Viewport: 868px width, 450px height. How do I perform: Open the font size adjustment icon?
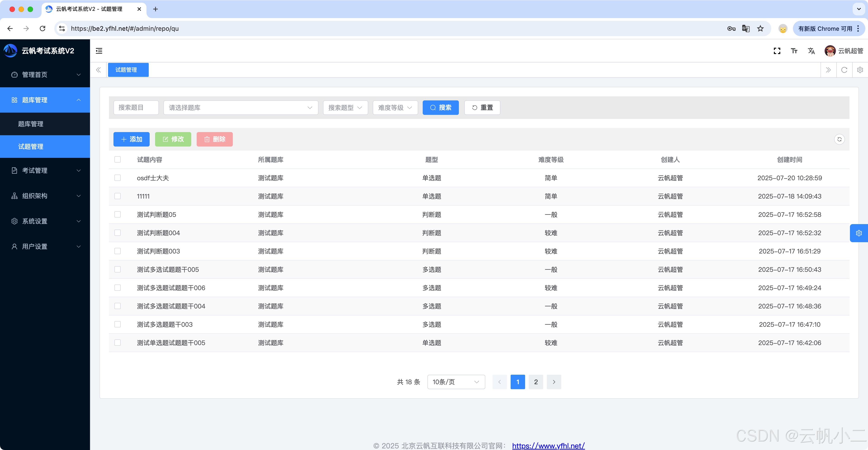pyautogui.click(x=794, y=51)
